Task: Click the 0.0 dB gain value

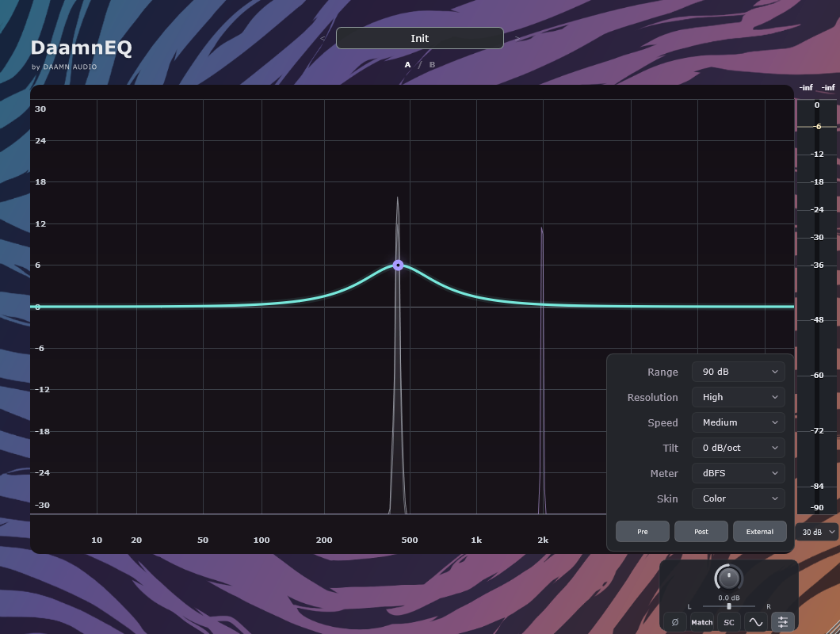Action: coord(728,598)
